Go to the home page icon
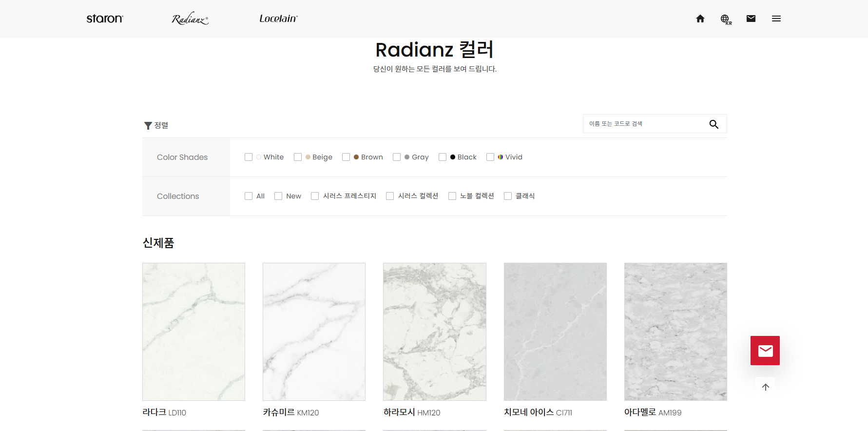 click(700, 19)
